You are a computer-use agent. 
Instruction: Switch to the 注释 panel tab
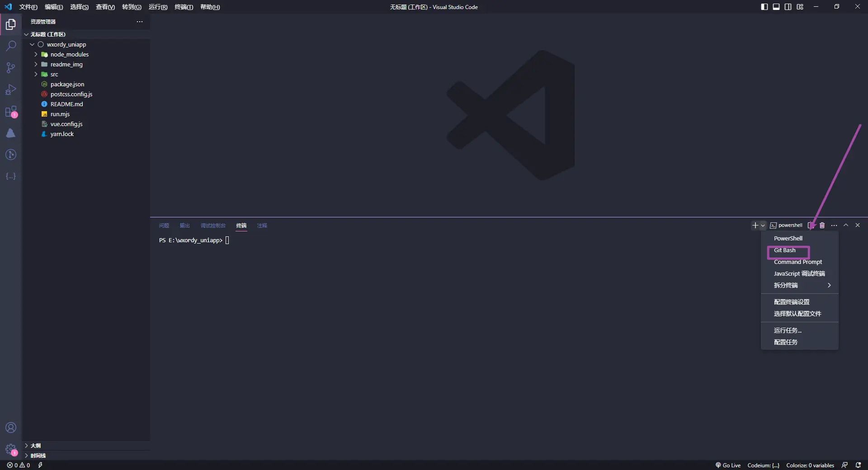pos(262,226)
